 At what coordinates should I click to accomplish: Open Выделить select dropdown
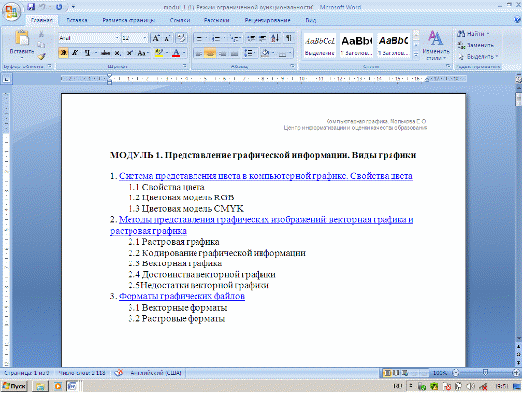[477, 57]
